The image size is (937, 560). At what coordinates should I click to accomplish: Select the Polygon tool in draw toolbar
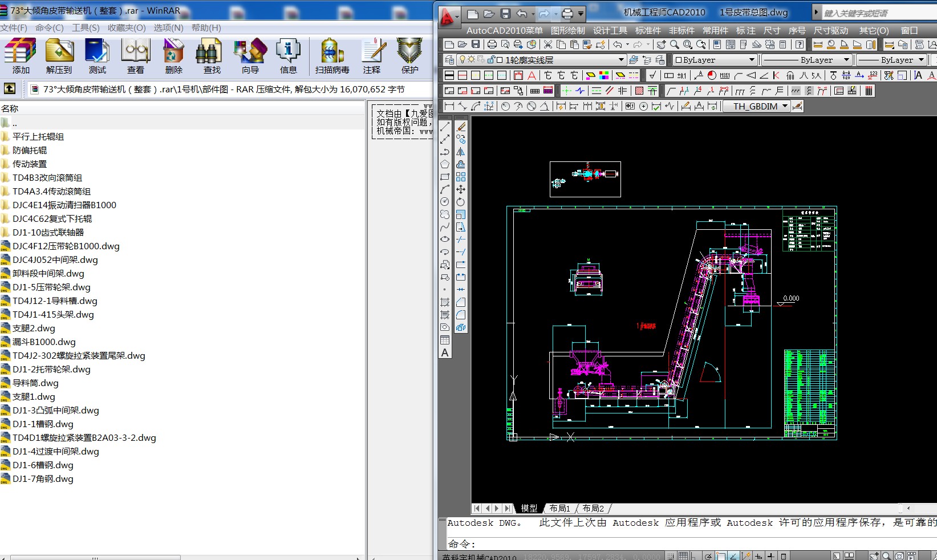pyautogui.click(x=445, y=164)
